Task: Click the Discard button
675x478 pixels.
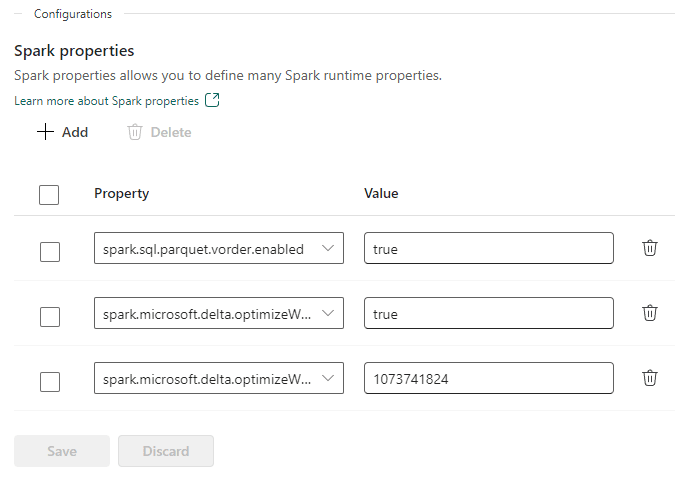Action: click(x=166, y=451)
